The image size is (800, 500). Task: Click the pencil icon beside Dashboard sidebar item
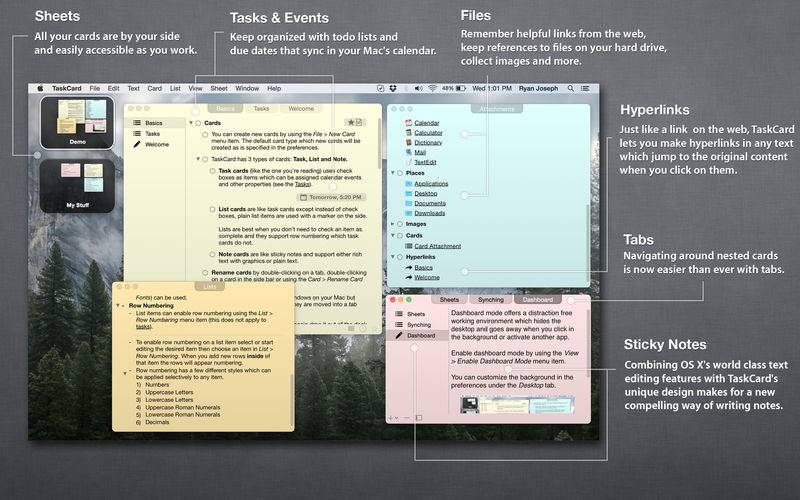399,336
